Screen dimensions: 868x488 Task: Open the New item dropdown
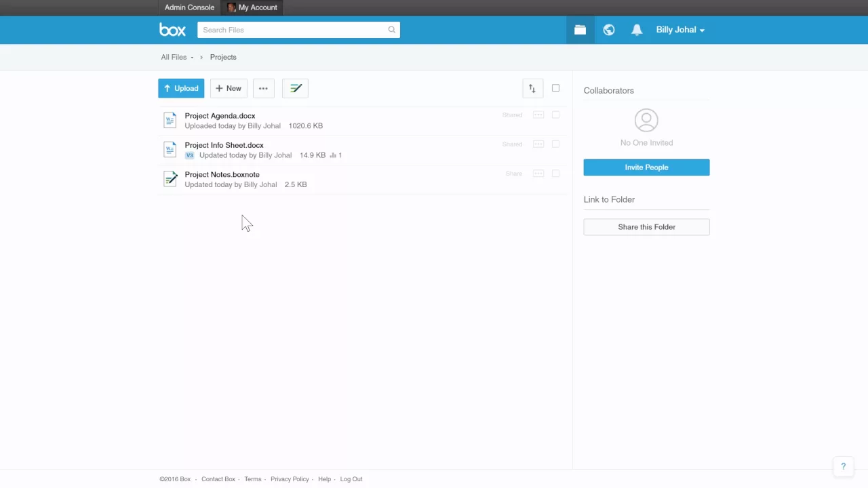[229, 88]
